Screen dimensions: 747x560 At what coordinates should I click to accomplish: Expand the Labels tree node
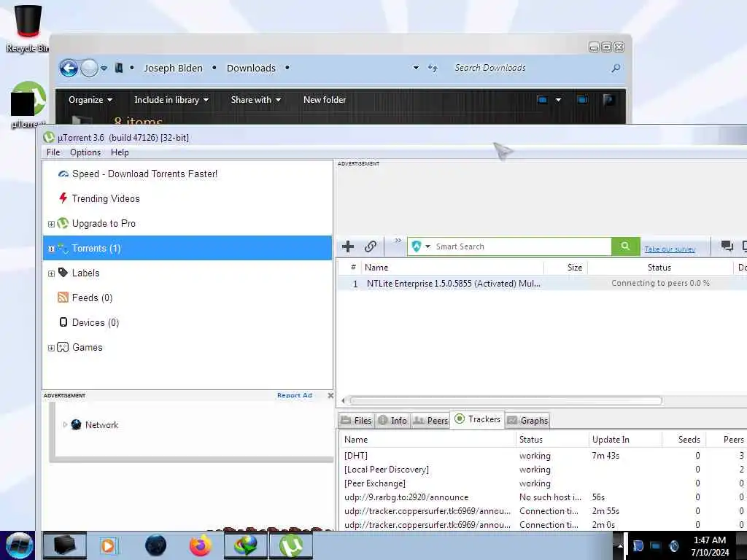51,273
